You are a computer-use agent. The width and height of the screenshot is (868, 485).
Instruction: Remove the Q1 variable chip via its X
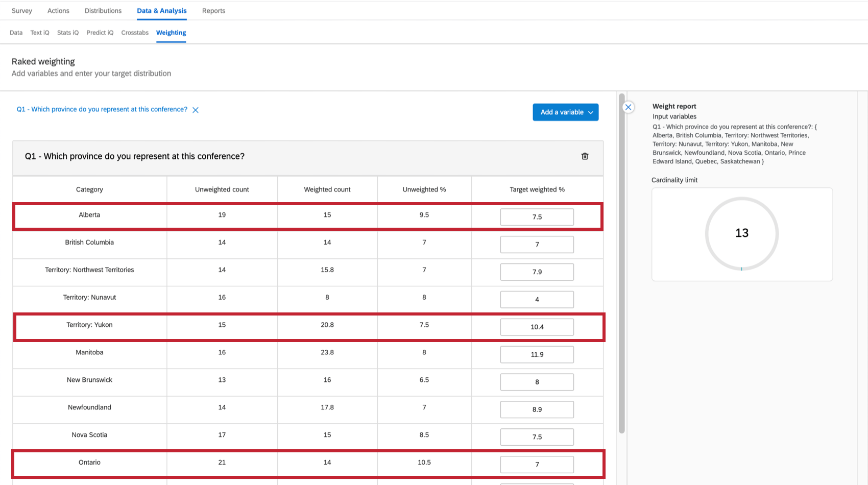pos(196,109)
